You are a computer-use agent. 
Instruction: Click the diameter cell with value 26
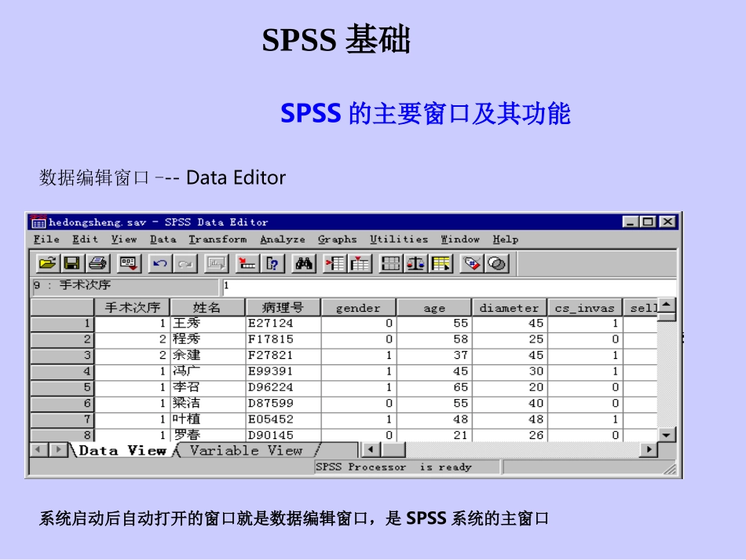[510, 435]
